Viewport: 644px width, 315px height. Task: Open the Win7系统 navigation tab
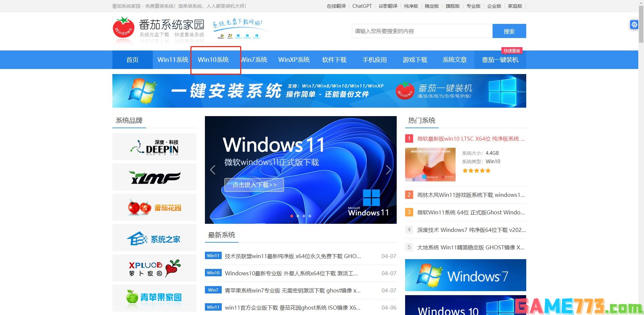pos(254,60)
